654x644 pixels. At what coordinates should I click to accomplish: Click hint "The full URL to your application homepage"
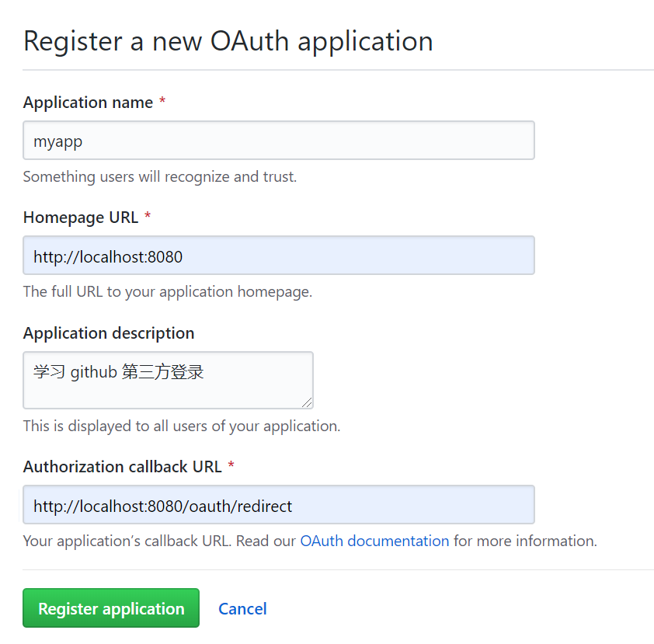(x=167, y=292)
